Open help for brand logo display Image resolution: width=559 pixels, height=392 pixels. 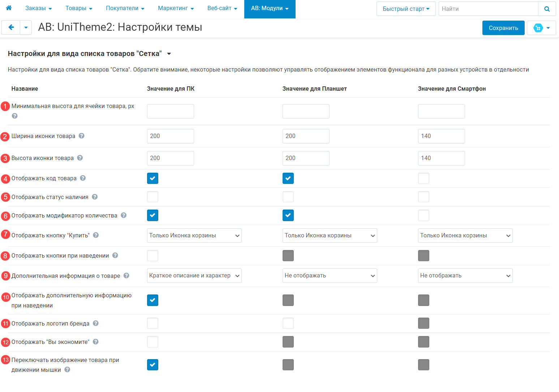[96, 323]
